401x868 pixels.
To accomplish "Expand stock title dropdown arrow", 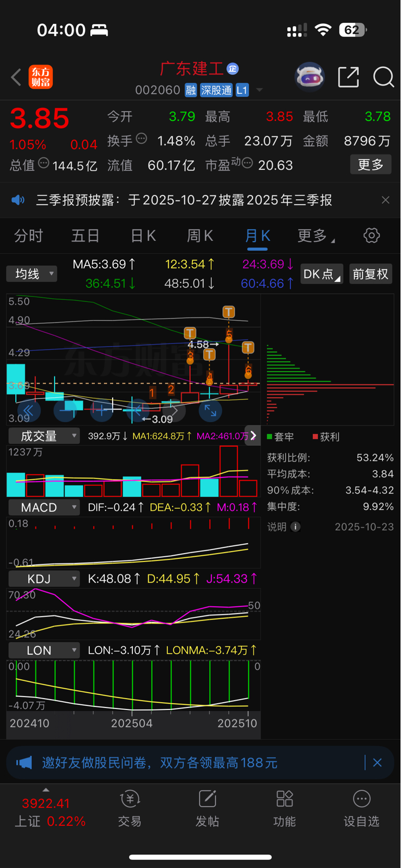I will coord(259,90).
